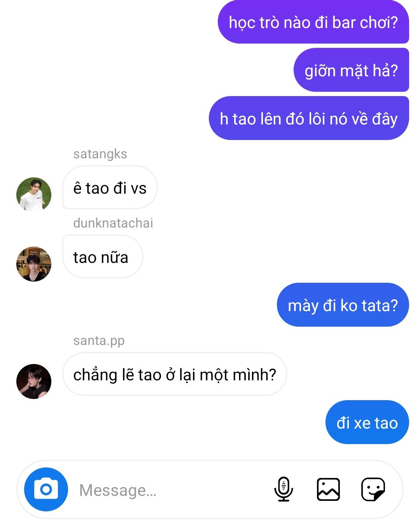View satangks profile picture
The width and height of the screenshot is (420, 525).
click(34, 195)
